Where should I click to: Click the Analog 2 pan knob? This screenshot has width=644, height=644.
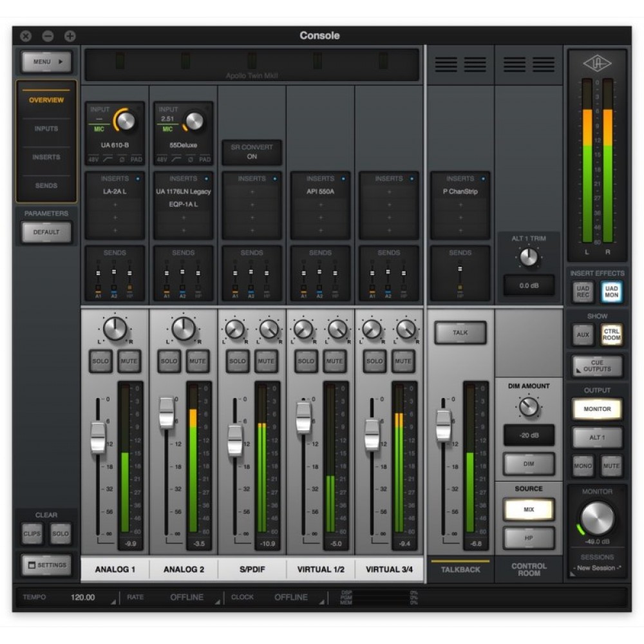tap(184, 328)
